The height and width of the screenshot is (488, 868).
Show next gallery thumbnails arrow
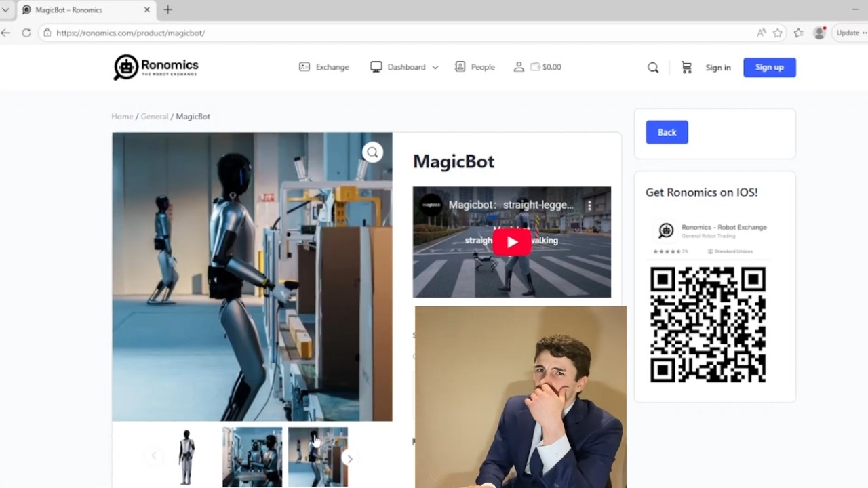pos(349,459)
